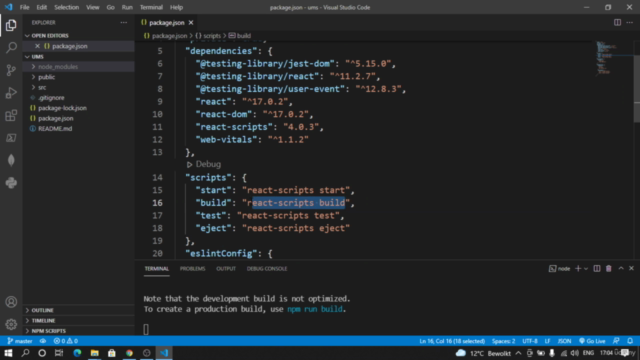The height and width of the screenshot is (360, 640).
Task: Open the Edit menu
Action: point(42,7)
